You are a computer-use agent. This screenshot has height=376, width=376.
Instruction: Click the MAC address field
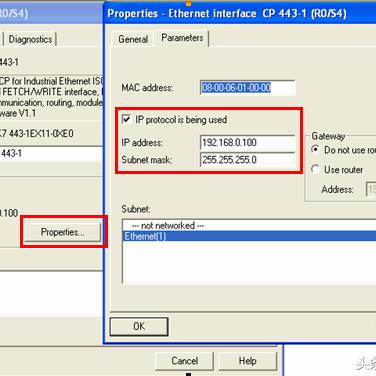(248, 88)
